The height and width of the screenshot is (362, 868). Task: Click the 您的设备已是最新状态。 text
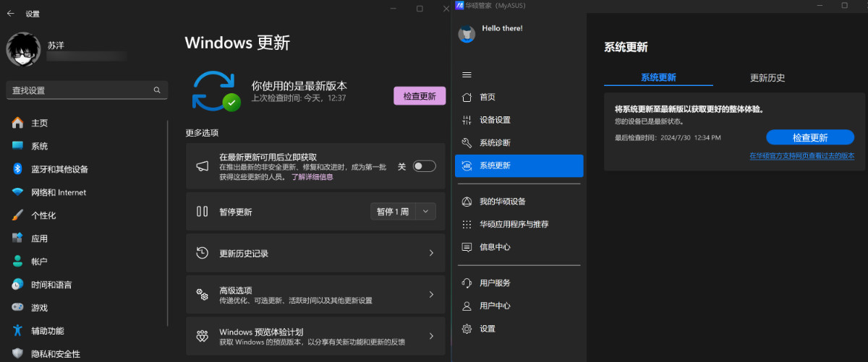pyautogui.click(x=649, y=121)
